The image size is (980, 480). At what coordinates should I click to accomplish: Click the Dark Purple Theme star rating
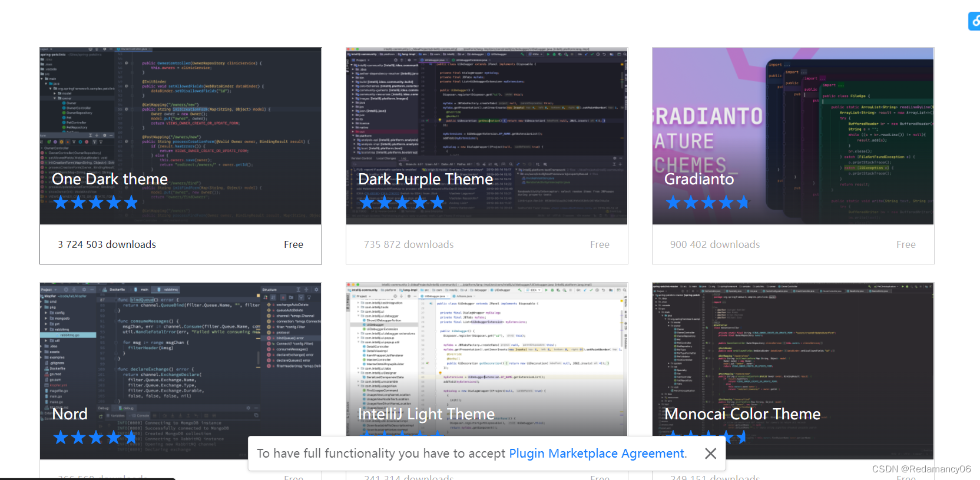click(402, 203)
